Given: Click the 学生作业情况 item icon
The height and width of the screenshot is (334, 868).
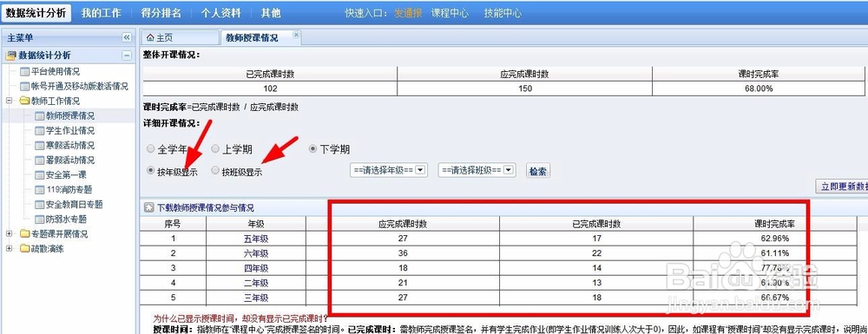Looking at the screenshot, I should pyautogui.click(x=39, y=130).
